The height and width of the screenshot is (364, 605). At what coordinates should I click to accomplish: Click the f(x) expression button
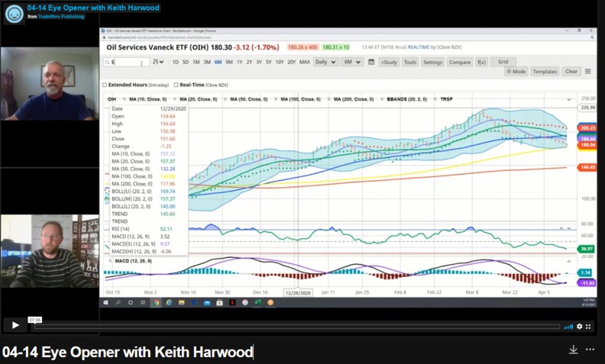pyautogui.click(x=481, y=62)
